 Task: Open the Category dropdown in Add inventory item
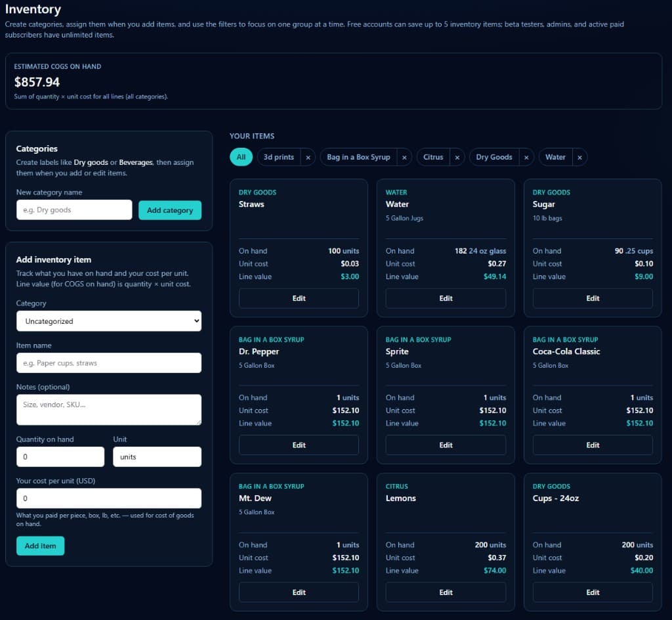[108, 321]
